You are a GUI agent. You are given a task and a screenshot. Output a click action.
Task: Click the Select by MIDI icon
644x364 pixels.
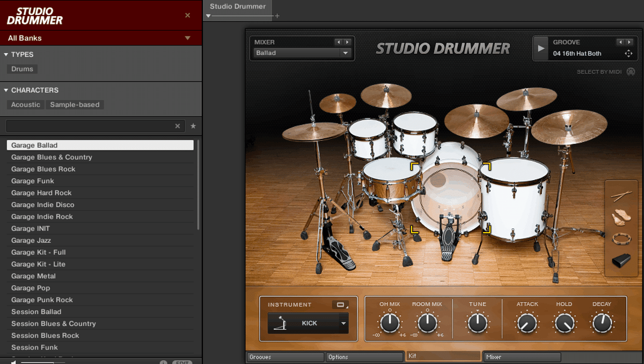pyautogui.click(x=631, y=72)
